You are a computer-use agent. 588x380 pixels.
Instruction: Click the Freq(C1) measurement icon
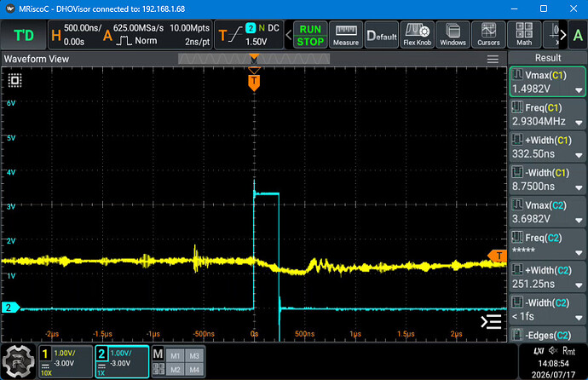pyautogui.click(x=517, y=107)
